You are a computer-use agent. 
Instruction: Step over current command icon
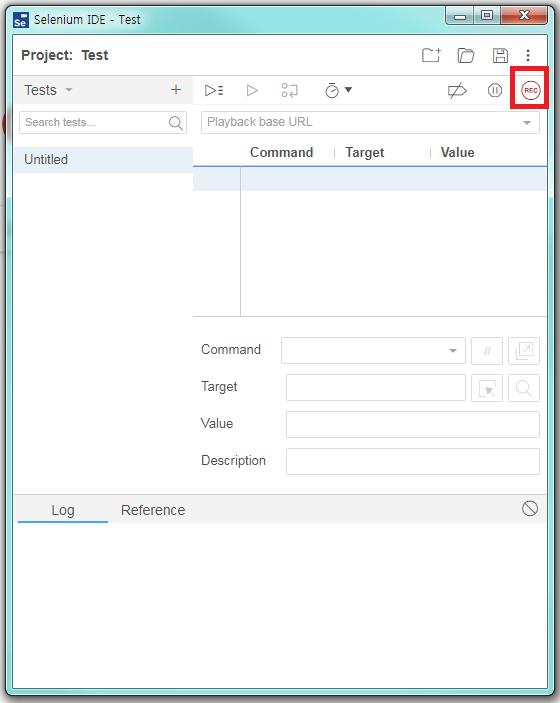[289, 90]
